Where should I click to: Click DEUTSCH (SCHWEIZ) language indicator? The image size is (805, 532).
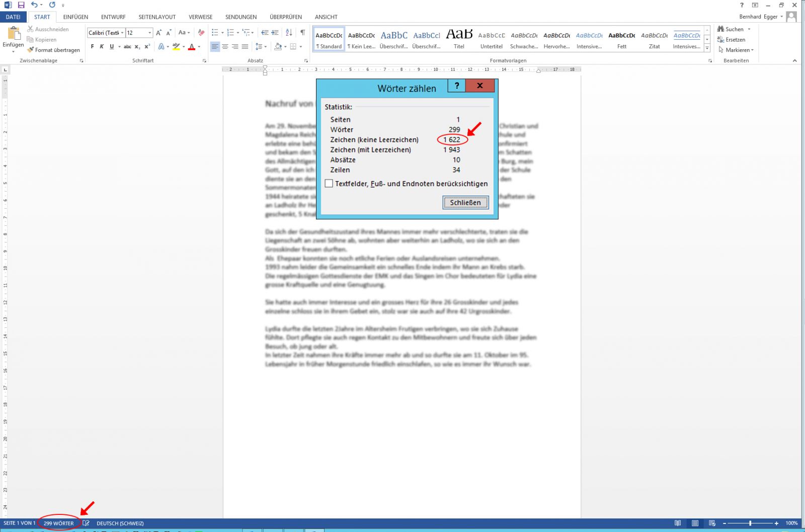coord(120,523)
